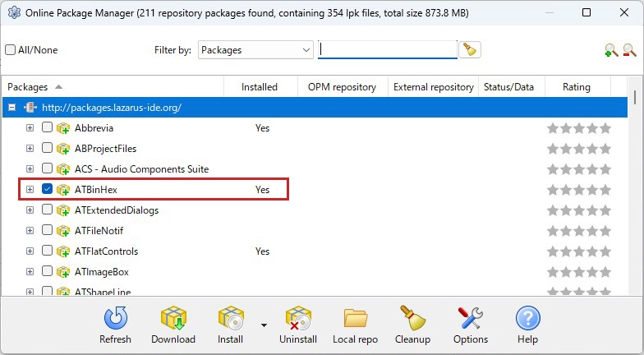Open the Help dialog
The image size is (644, 355).
tap(527, 318)
